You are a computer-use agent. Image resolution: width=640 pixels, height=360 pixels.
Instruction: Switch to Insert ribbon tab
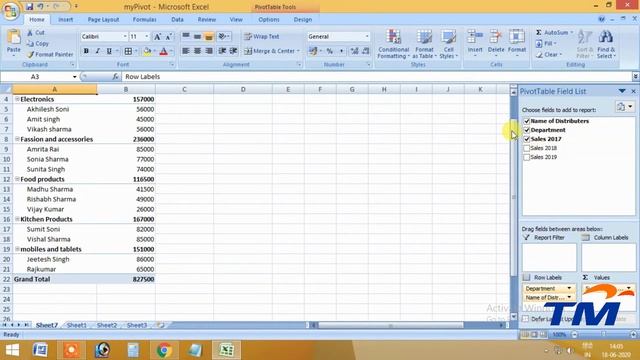pos(65,20)
